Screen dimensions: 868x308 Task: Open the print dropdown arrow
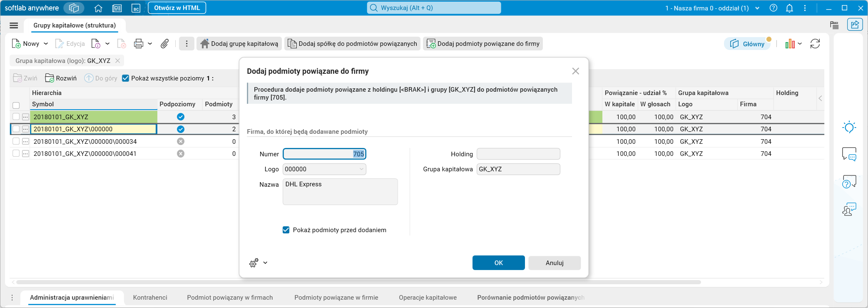pos(150,44)
